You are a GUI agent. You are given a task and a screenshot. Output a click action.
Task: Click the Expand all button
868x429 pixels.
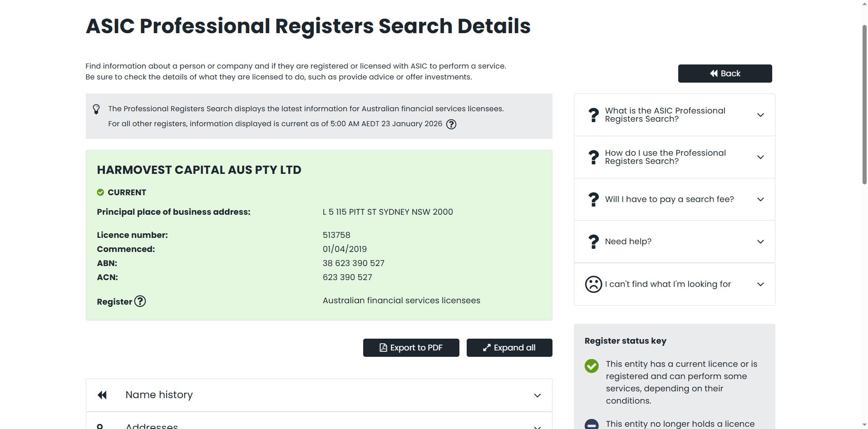[x=509, y=348]
